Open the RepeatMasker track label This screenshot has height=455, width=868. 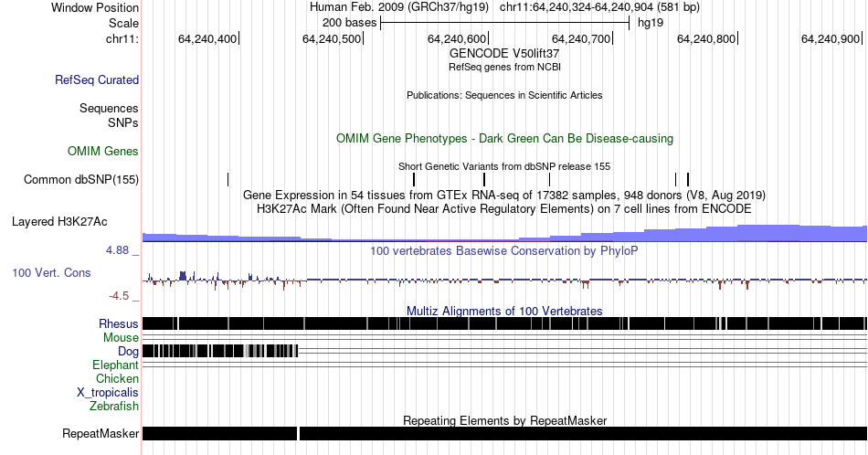pos(101,433)
